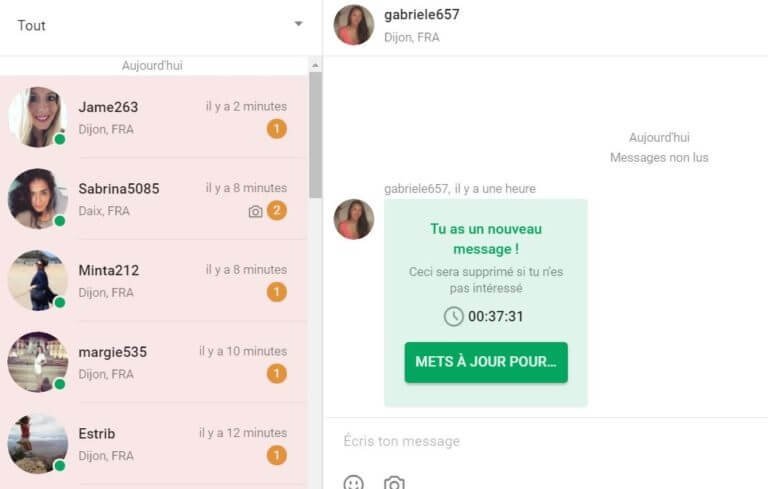769x489 pixels.
Task: Click Estrib's unread message badge
Action: click(x=277, y=455)
